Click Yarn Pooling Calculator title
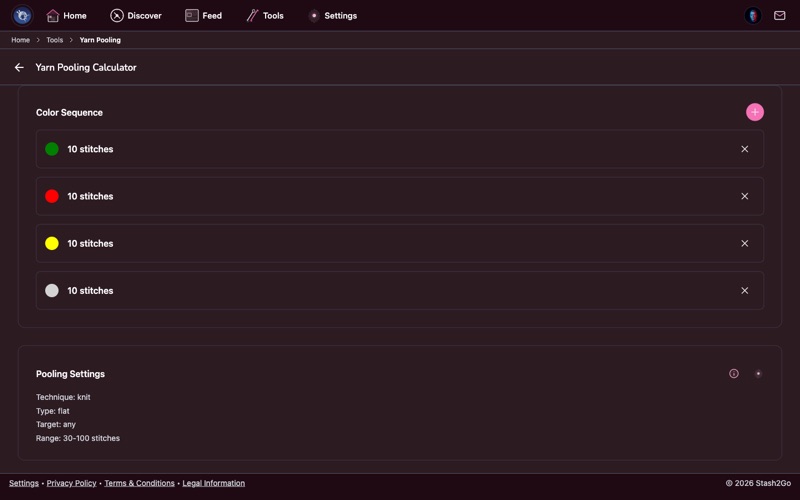Viewport: 800px width, 500px height. (x=86, y=67)
